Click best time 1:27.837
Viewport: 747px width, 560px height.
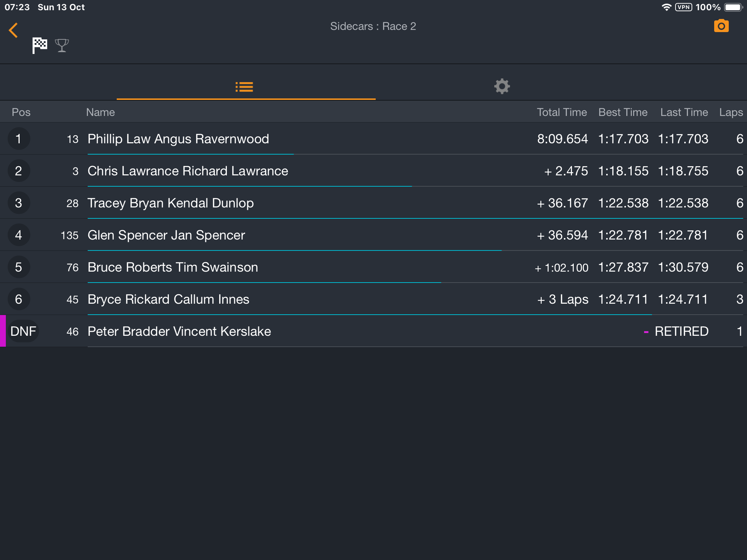point(623,267)
